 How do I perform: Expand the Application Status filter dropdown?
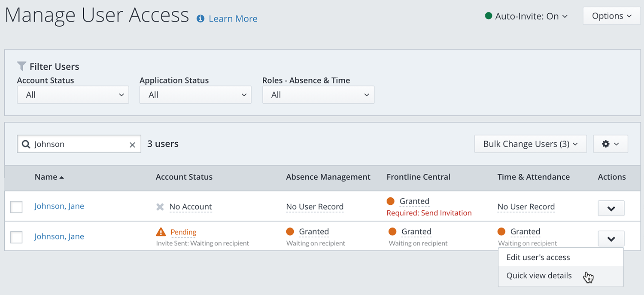pos(195,95)
